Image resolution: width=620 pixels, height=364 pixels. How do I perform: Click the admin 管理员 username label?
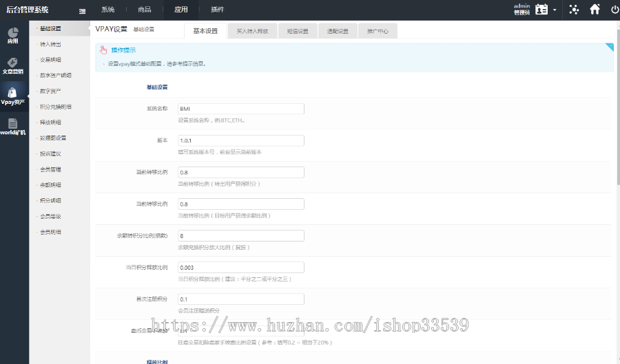pos(521,9)
